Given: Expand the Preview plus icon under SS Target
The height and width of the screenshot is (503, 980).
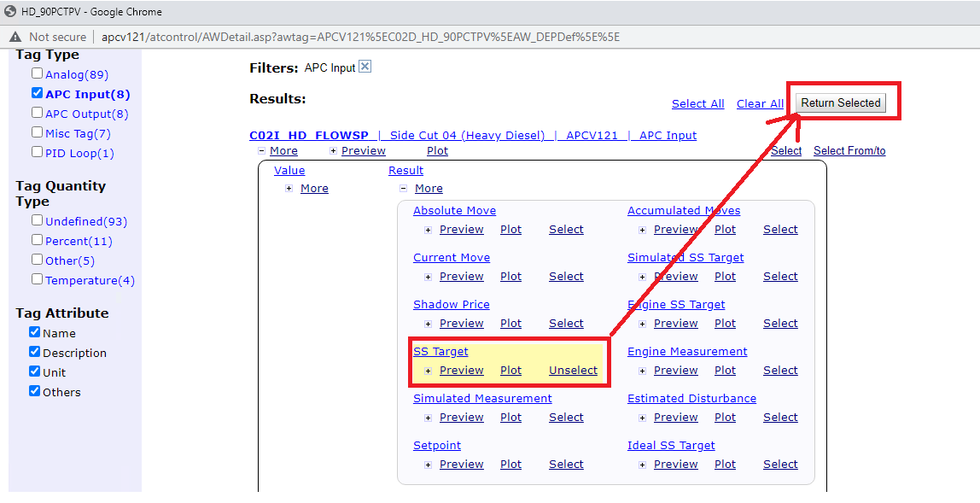Looking at the screenshot, I should pos(428,371).
